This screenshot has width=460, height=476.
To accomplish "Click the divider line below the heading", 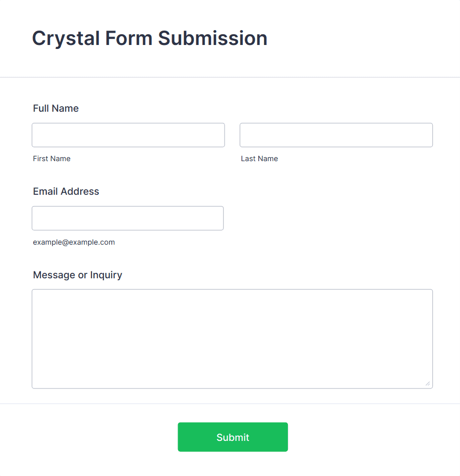I will coord(230,77).
